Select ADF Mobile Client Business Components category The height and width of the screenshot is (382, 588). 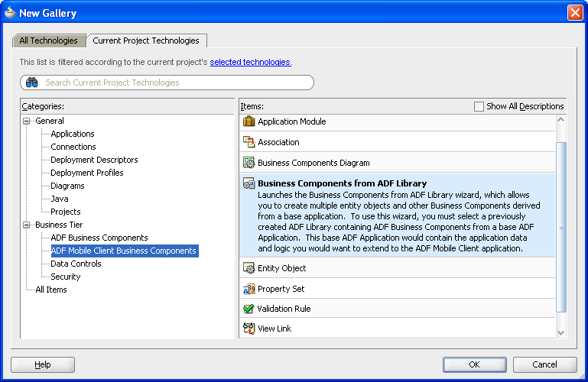[x=124, y=251]
